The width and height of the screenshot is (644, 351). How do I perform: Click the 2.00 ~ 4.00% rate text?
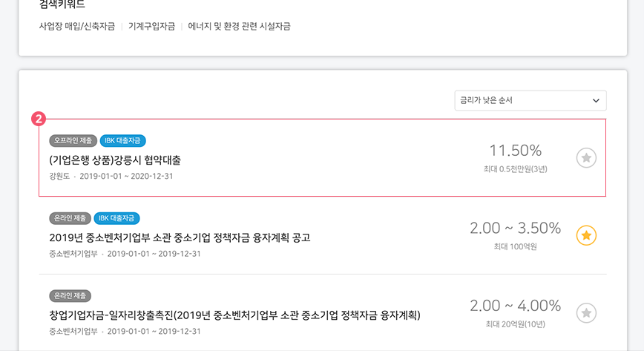[516, 306]
